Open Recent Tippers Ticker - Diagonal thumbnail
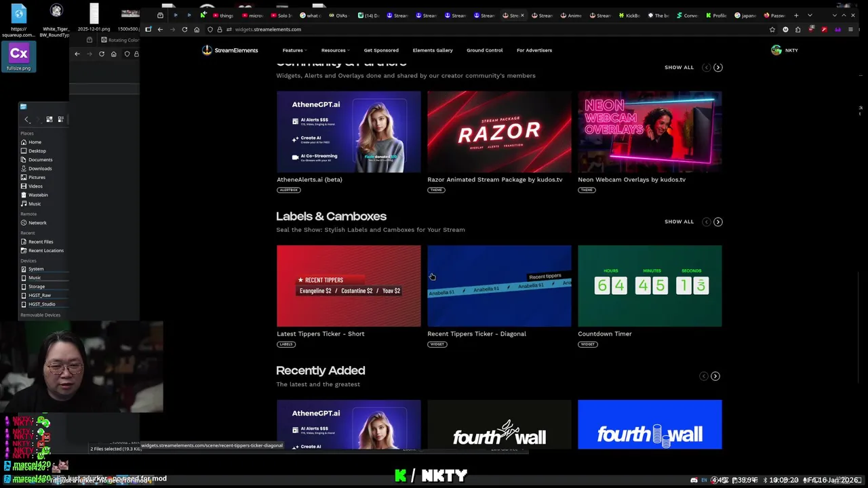 [x=499, y=285]
